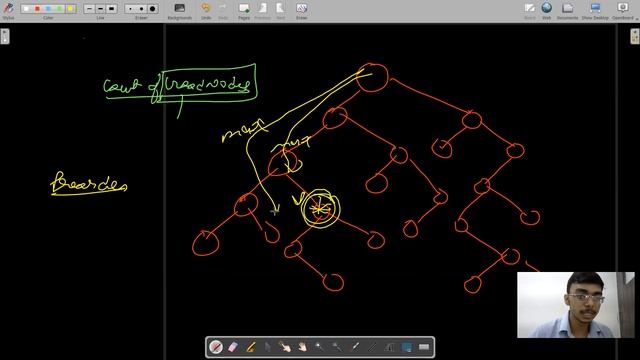The image size is (640, 360).
Task: Click Show Desktop
Action: coord(595,10)
